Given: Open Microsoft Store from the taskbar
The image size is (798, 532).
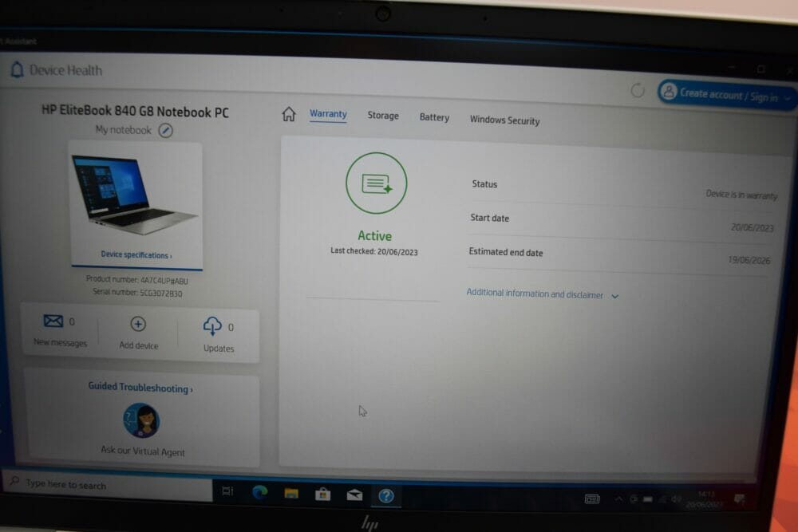Looking at the screenshot, I should pos(322,494).
